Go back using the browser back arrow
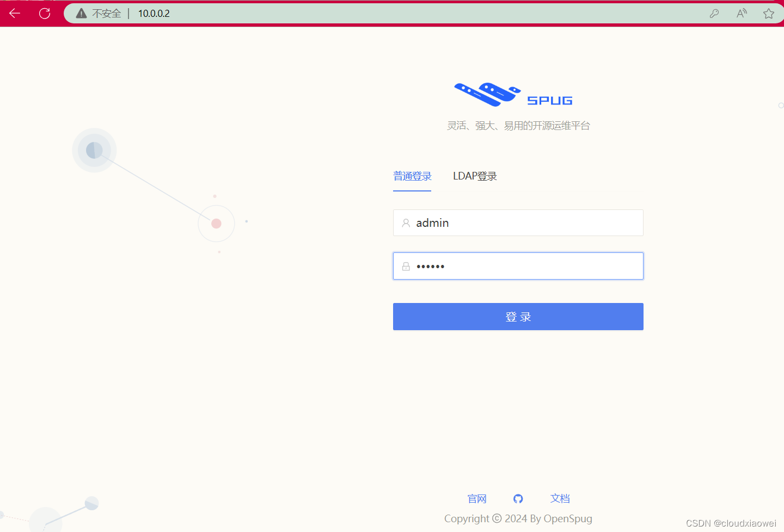The width and height of the screenshot is (784, 532). point(15,13)
